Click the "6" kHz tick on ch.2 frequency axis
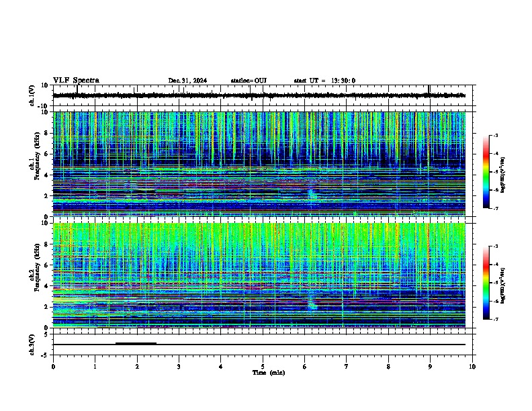Image resolution: width=532 pixels, height=411 pixels. (x=46, y=265)
